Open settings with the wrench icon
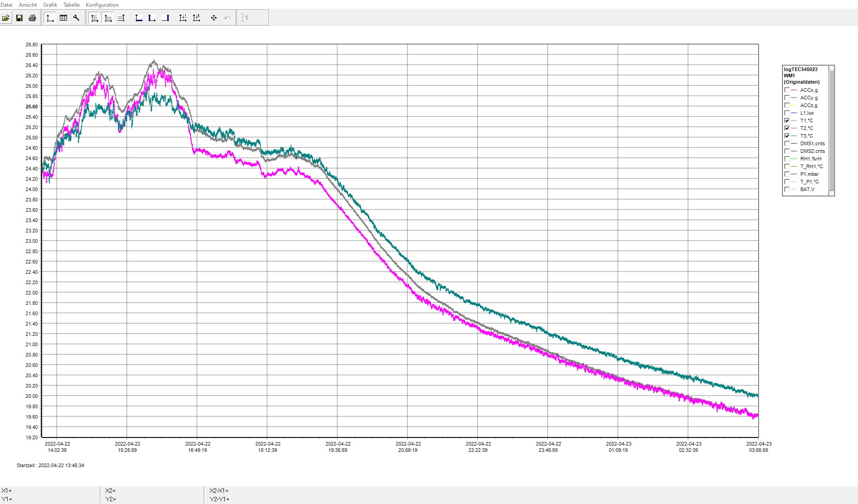The width and height of the screenshot is (858, 504). click(x=76, y=18)
